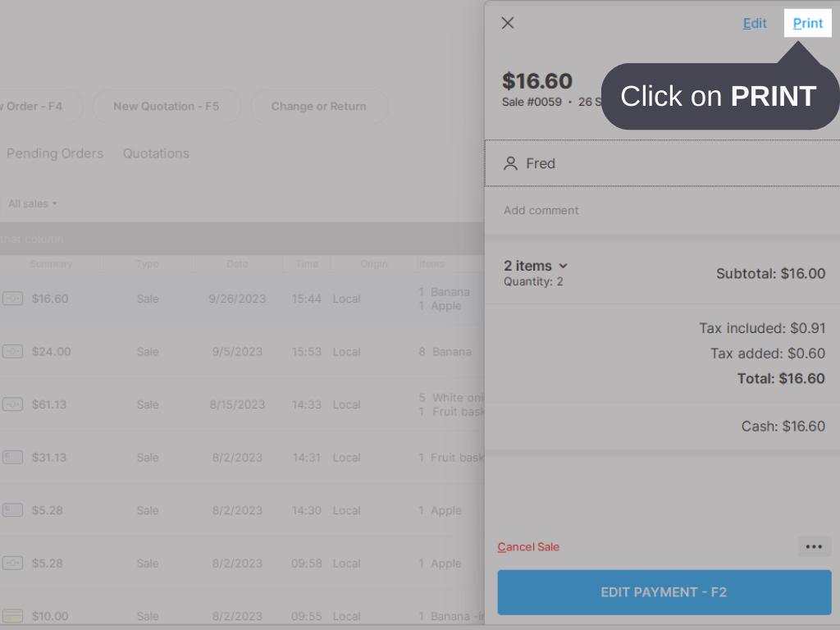Click the Print button
The image size is (840, 630).
click(x=807, y=23)
